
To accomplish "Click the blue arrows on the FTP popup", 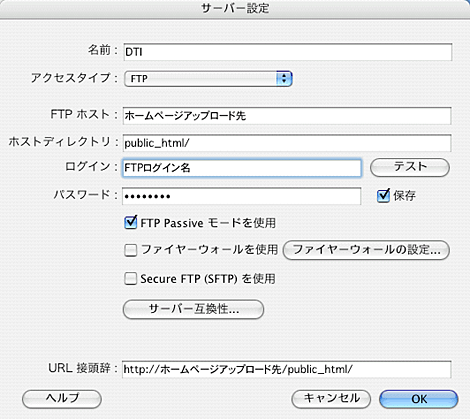I will (284, 79).
